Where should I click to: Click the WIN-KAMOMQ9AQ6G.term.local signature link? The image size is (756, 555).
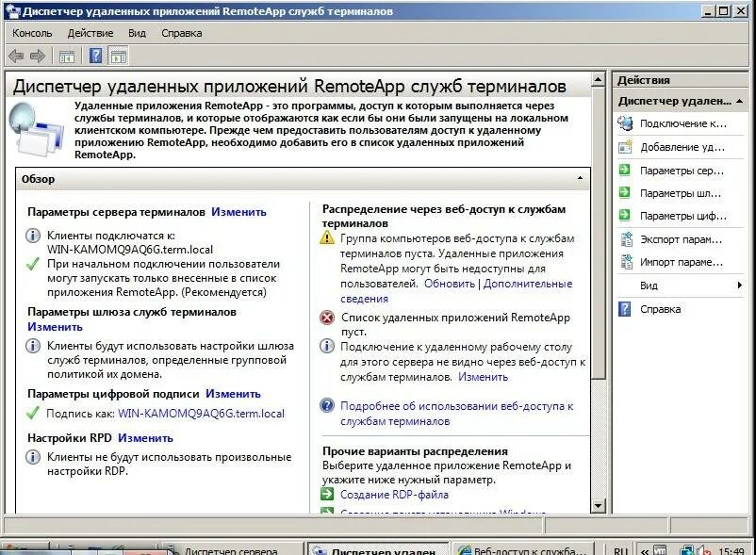(x=201, y=414)
